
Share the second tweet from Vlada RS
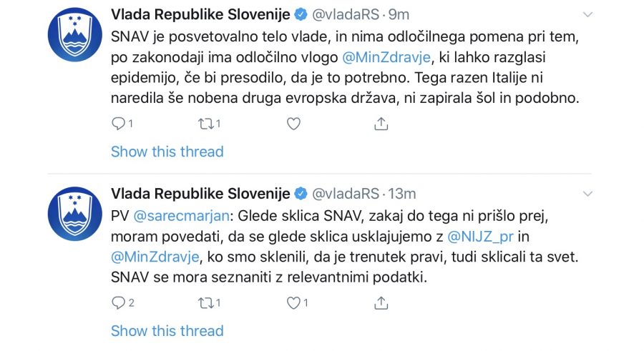pos(381,303)
